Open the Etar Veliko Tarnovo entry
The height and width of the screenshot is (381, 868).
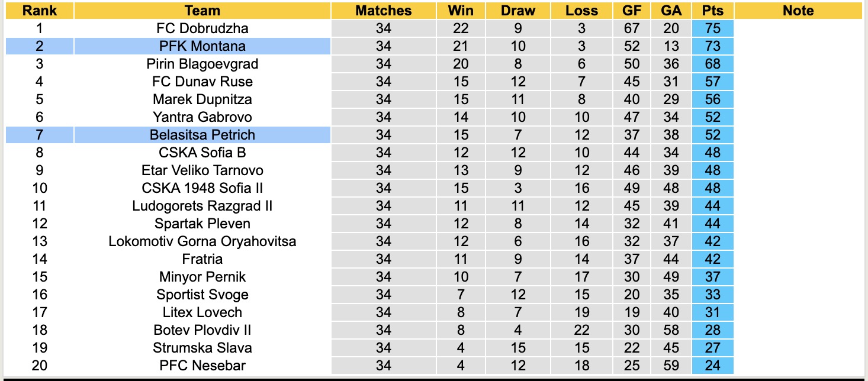202,170
